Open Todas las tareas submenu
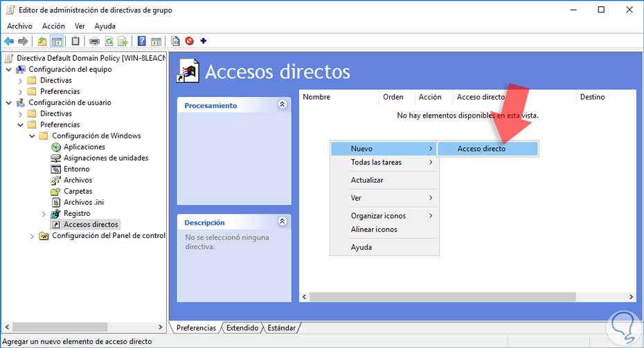Image resolution: width=644 pixels, height=348 pixels. point(384,162)
